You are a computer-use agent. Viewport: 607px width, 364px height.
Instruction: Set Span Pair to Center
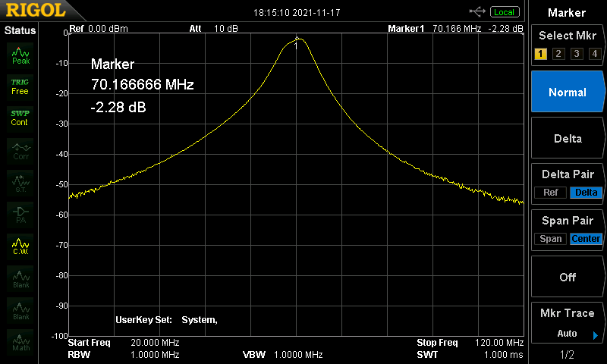586,239
